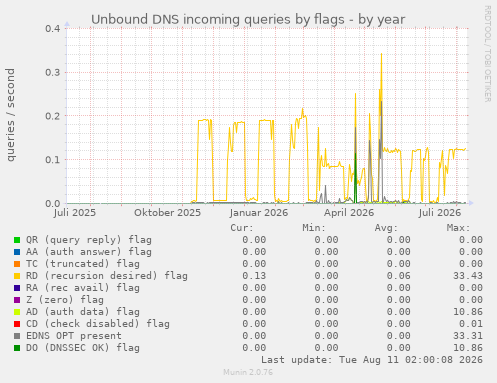Click the 0.4 y-axis tick label
This screenshot has height=383, width=497.
[x=53, y=29]
